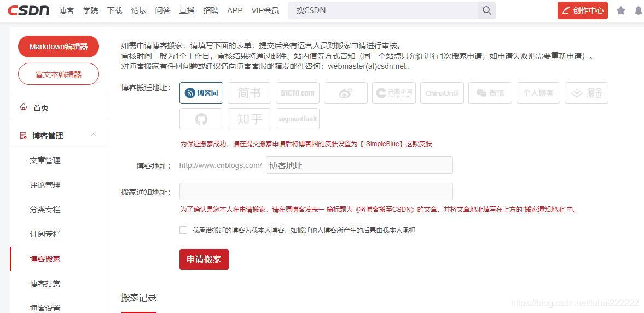644x313 pixels.
Task: Focus the 搬家通知地址 input field
Action: [316, 192]
